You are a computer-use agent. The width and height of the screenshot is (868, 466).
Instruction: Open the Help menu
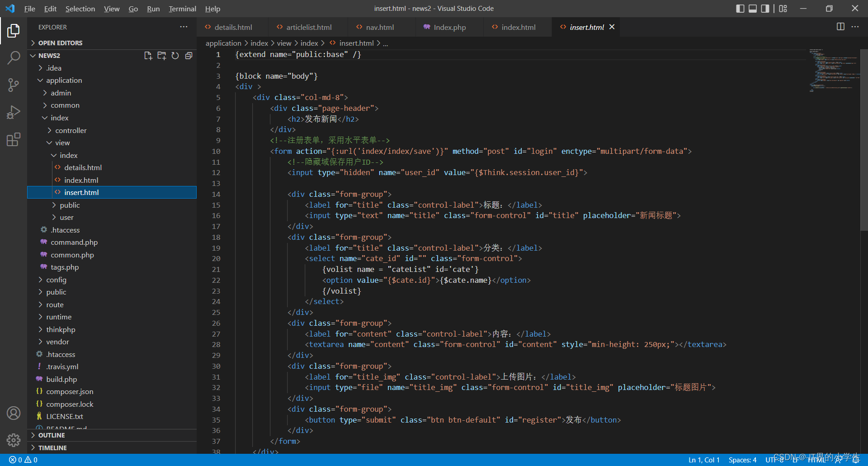coord(212,9)
